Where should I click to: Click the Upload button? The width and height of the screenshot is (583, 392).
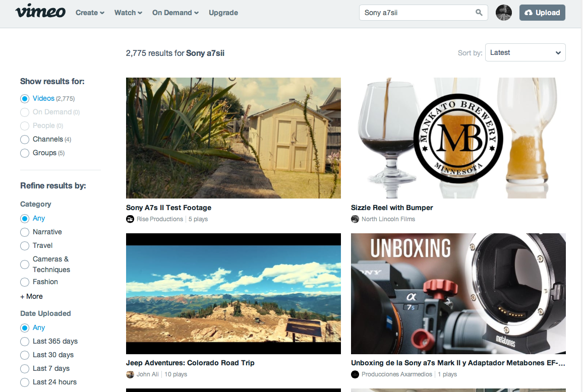pos(542,13)
